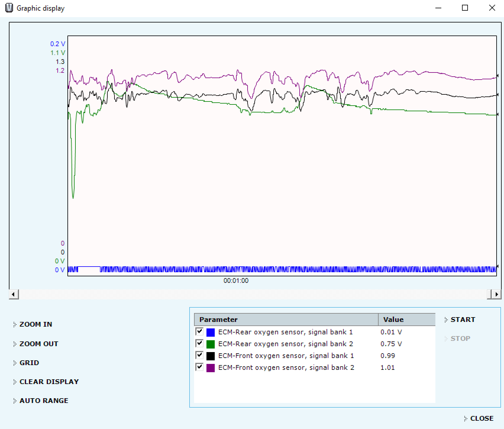The height and width of the screenshot is (429, 504).
Task: Click ZOOM OUT to widen the graph
Action: [x=38, y=344]
